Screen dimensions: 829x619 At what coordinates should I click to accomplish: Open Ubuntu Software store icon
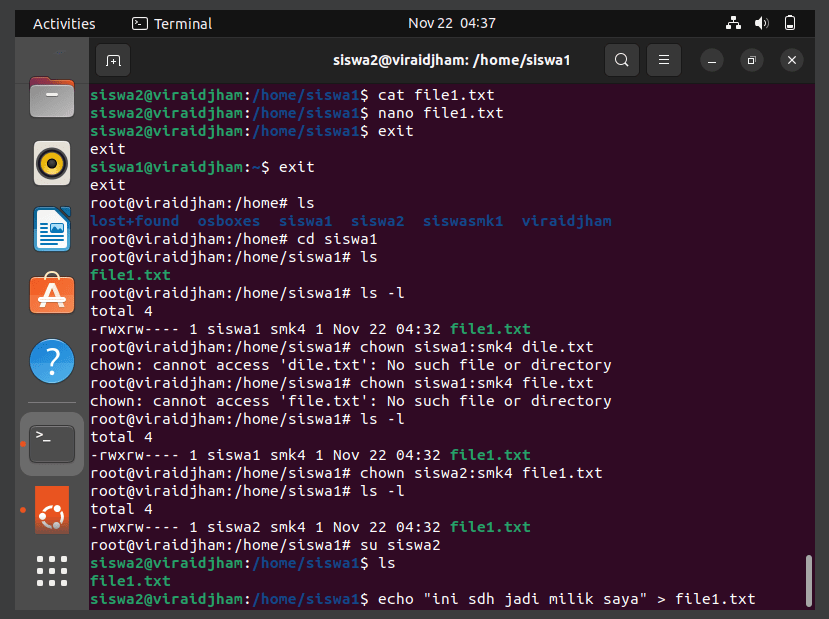point(52,294)
